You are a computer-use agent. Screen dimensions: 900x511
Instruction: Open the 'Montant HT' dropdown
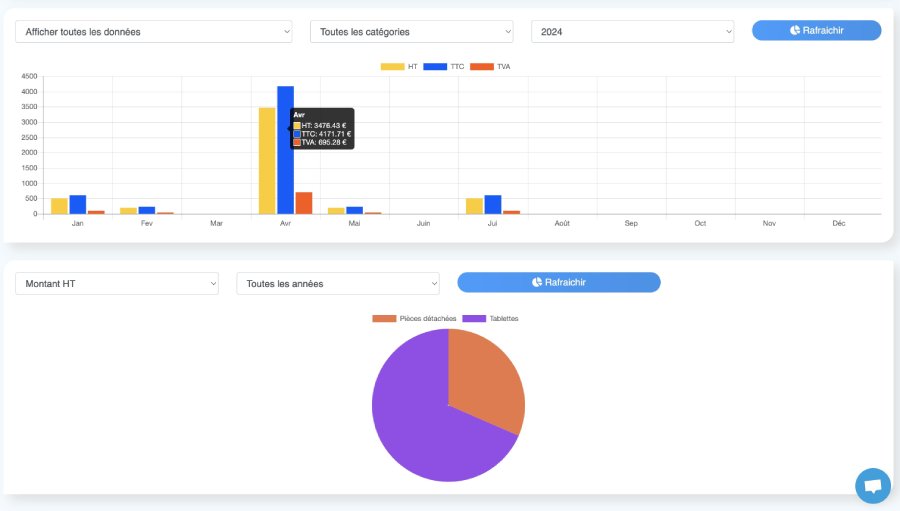coord(116,284)
